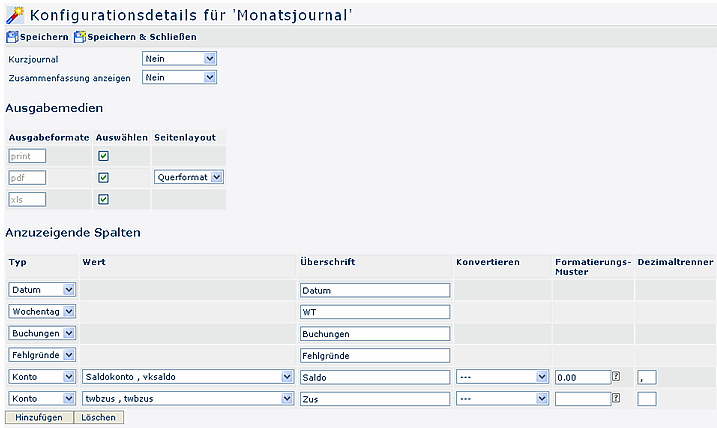717x428 pixels.
Task: Click the Überschrift column header
Action: point(327,262)
